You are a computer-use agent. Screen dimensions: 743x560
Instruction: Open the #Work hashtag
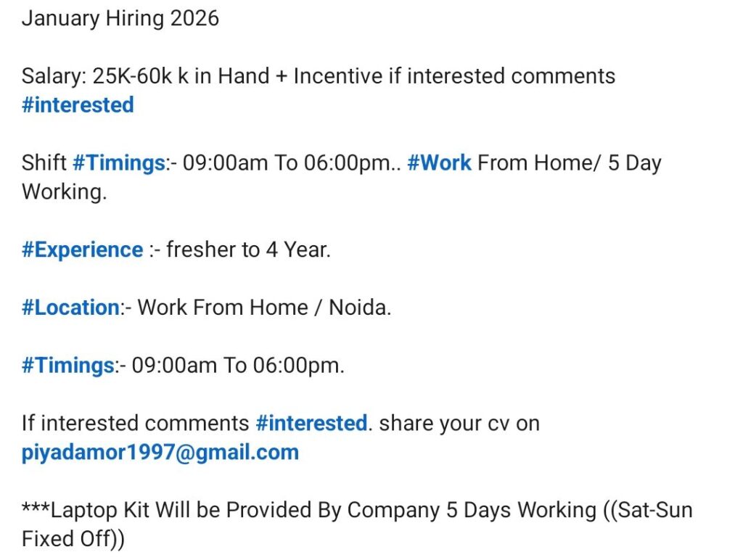pos(439,162)
